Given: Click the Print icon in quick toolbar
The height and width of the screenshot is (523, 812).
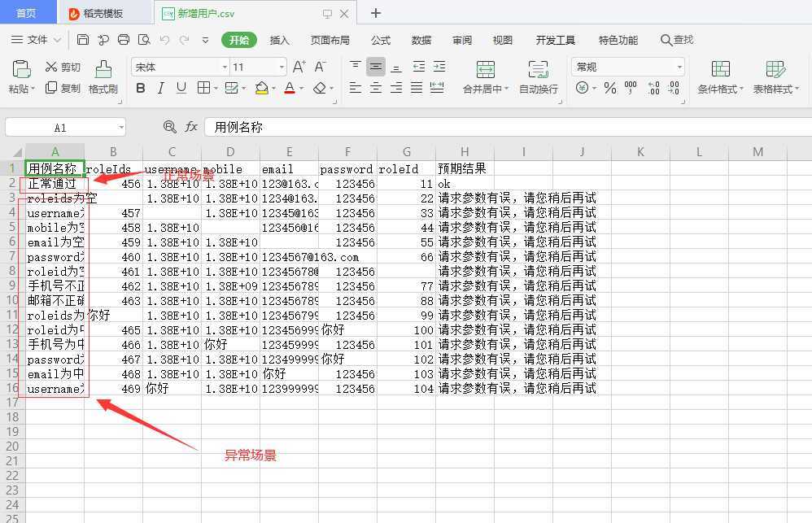Looking at the screenshot, I should tap(124, 40).
